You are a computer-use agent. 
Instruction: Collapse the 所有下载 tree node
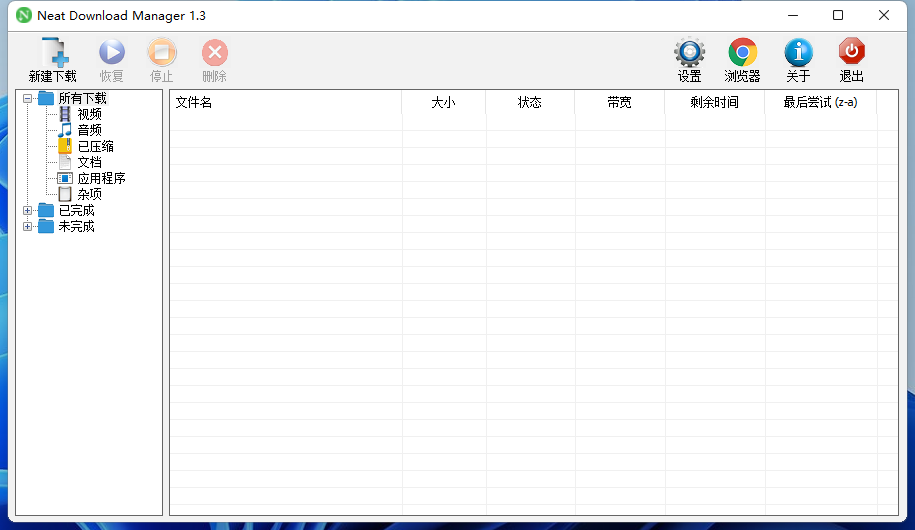(x=27, y=99)
